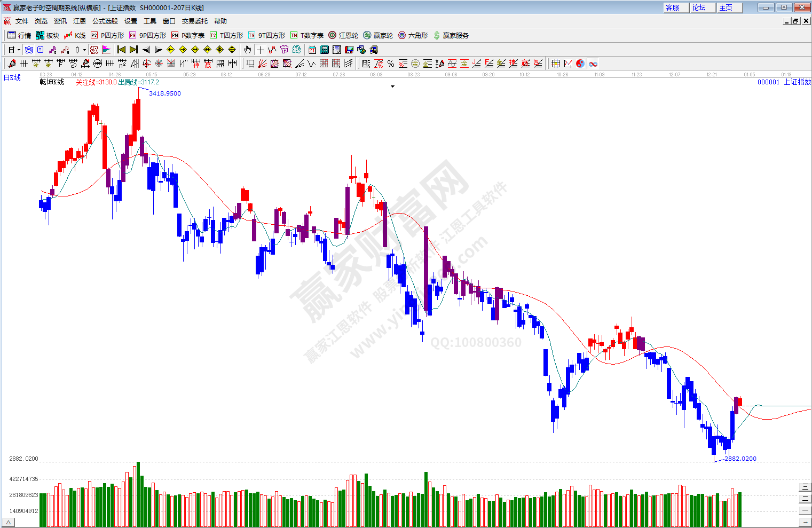Open the 公式选股 menu
812x528 pixels.
tap(105, 21)
